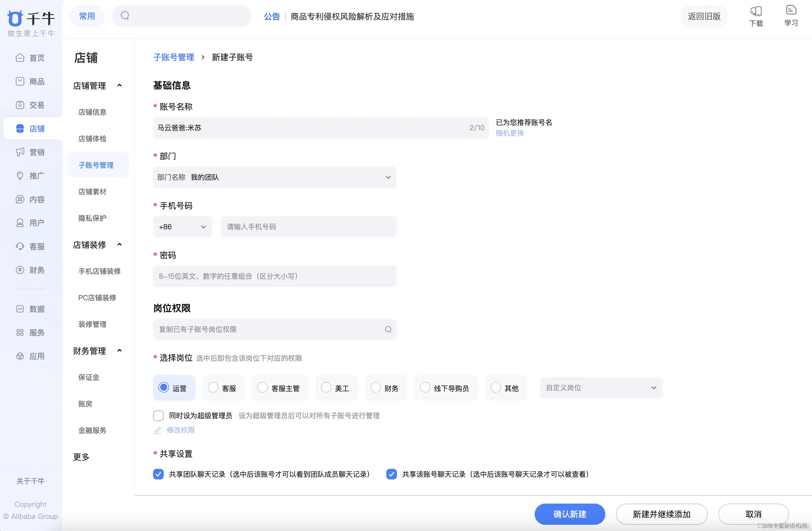
Task: Click the 修改权限 pencil edit icon
Action: coord(158,430)
